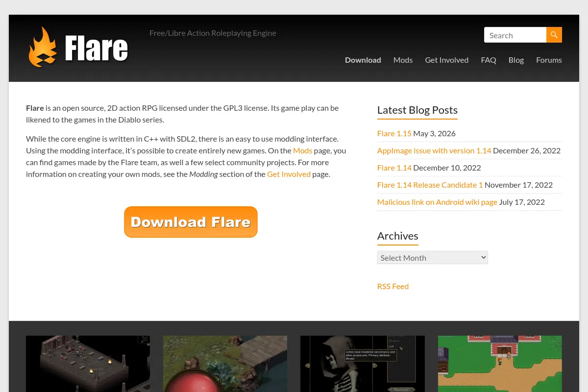Focus the Search input field
Viewport: 588px width, 392px height.
[x=515, y=35]
